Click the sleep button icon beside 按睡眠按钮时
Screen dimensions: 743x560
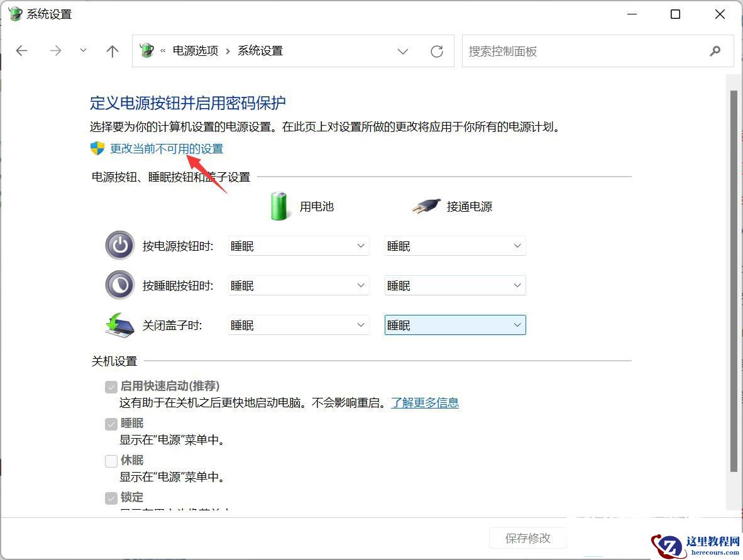click(x=119, y=285)
